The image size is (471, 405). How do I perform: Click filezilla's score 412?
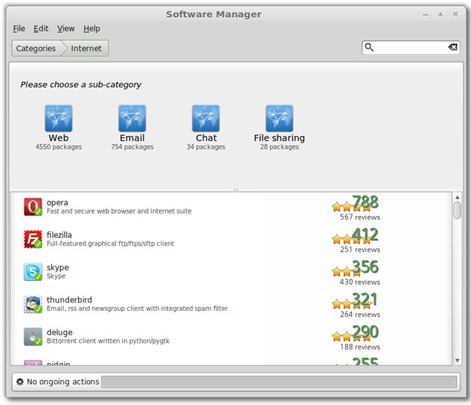point(365,234)
